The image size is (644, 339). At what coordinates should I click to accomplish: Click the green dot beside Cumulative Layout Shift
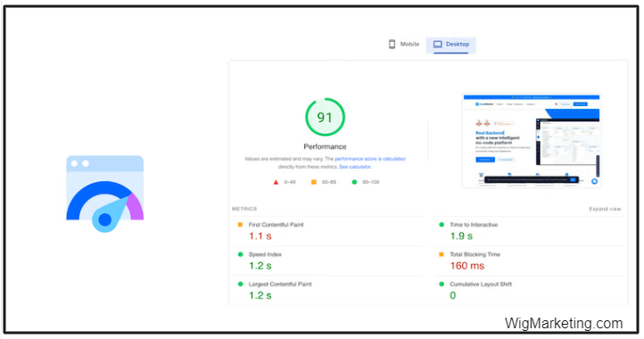pyautogui.click(x=442, y=284)
